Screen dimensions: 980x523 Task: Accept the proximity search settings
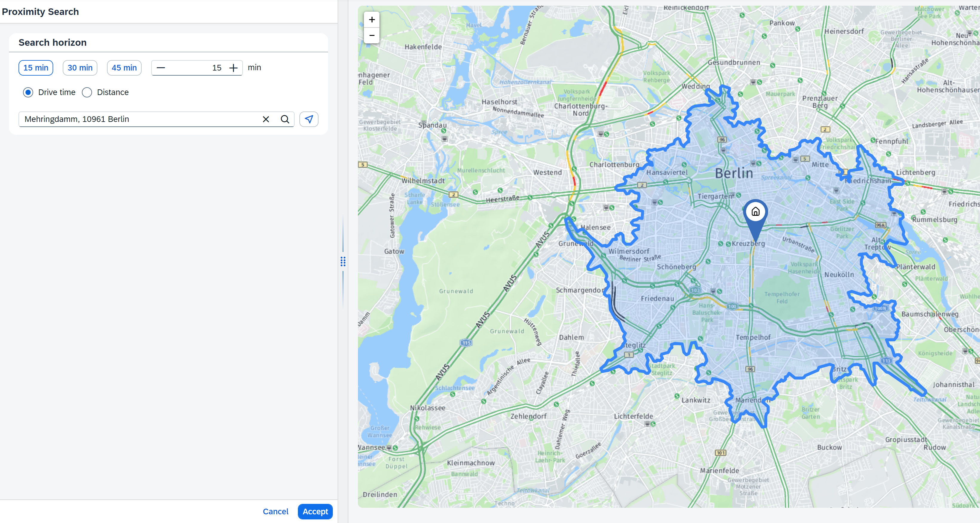point(315,511)
